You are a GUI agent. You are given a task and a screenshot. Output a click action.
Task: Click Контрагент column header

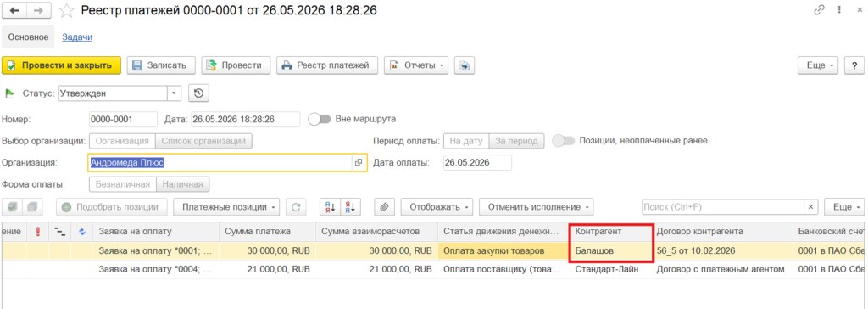coord(612,232)
